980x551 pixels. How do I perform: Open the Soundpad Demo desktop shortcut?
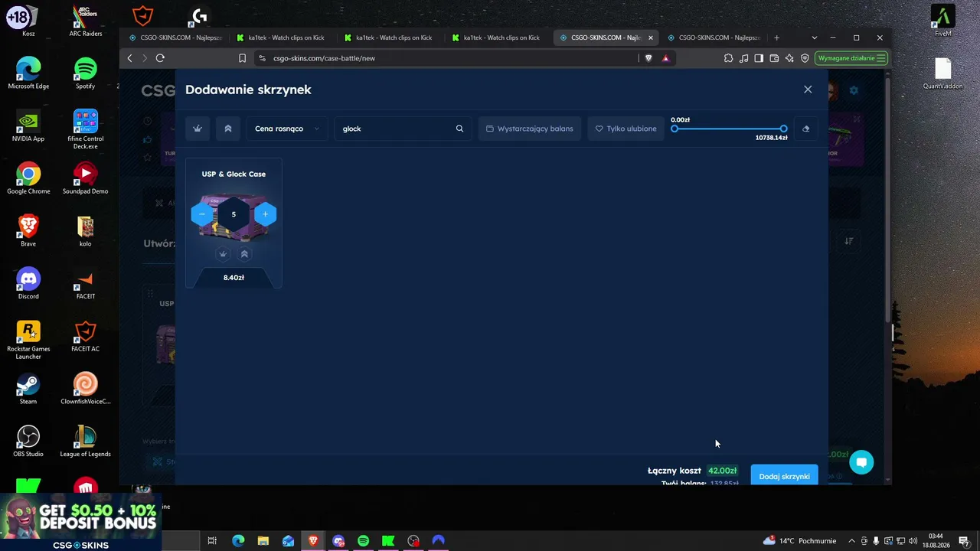tap(85, 178)
